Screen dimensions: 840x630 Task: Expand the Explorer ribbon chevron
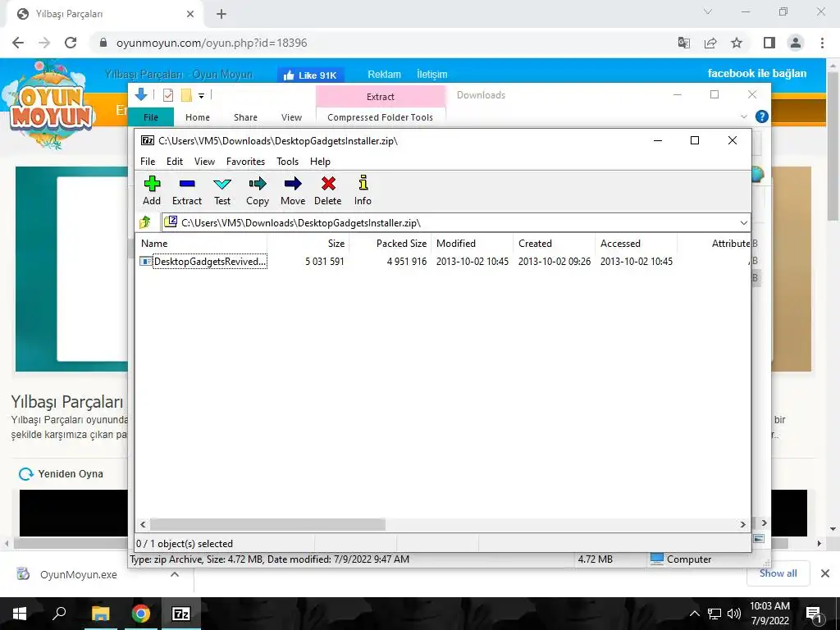[x=743, y=116]
